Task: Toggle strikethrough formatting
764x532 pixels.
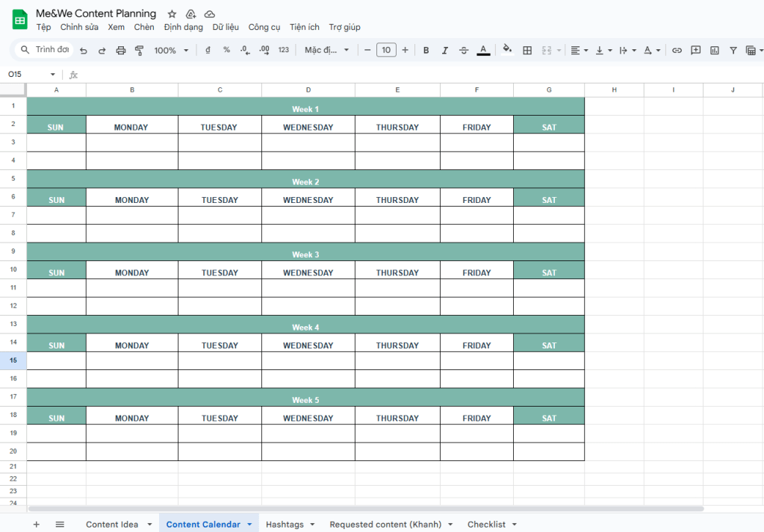Action: point(464,50)
